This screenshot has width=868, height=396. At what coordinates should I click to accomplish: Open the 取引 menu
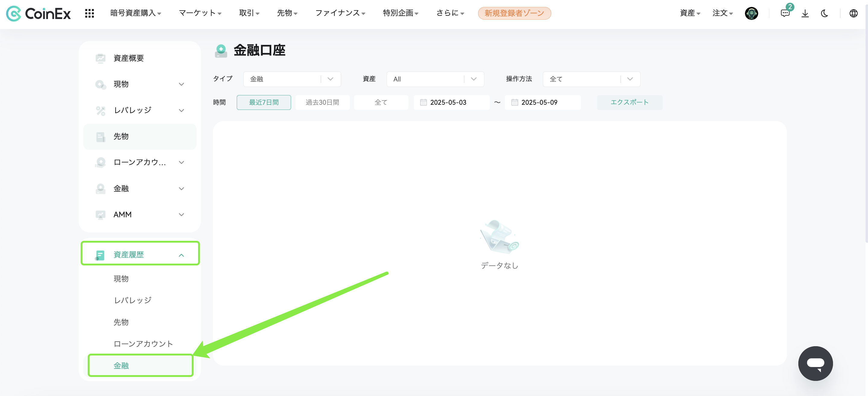tap(249, 13)
